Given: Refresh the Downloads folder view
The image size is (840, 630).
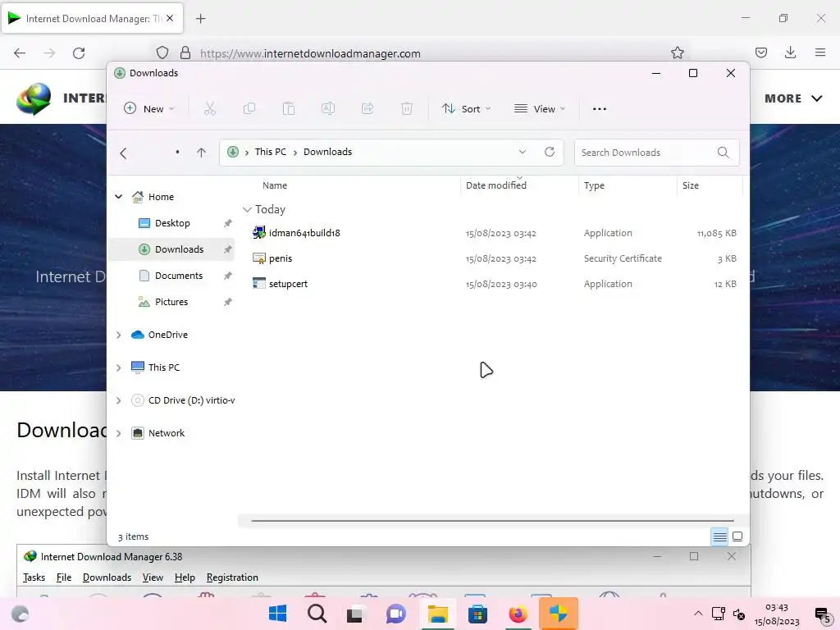Looking at the screenshot, I should coord(550,152).
